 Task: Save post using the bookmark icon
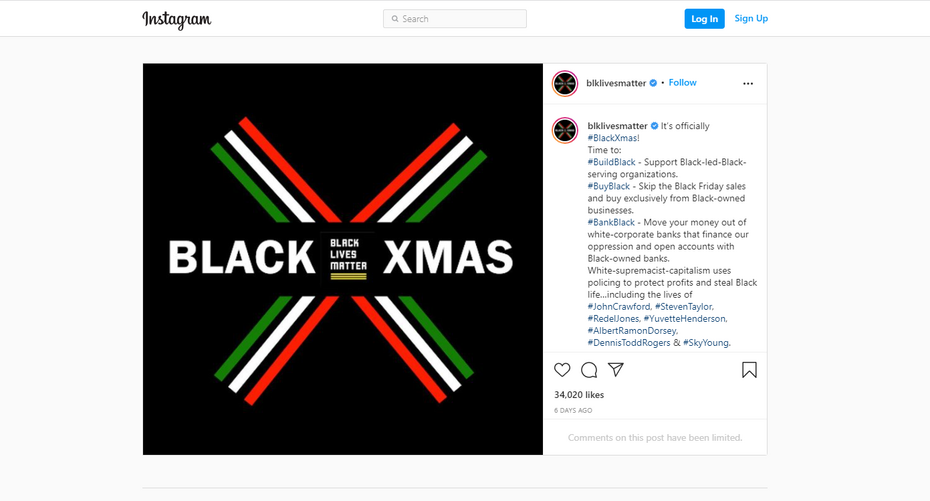click(x=749, y=370)
